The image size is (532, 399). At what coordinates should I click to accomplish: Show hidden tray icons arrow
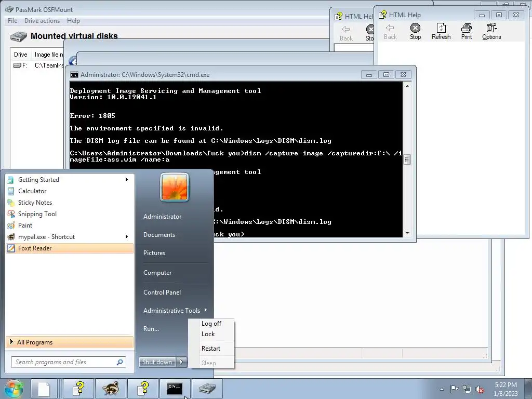442,389
